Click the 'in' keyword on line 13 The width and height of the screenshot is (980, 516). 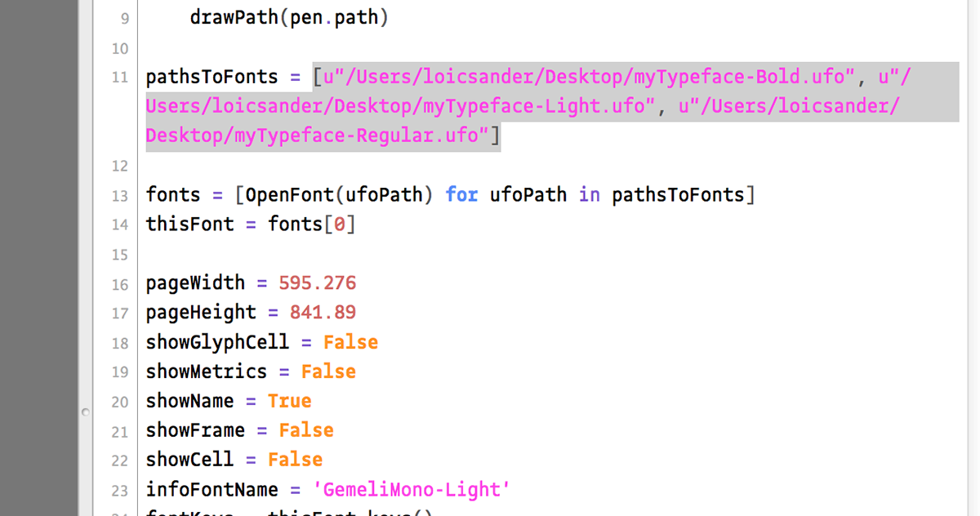coord(589,195)
